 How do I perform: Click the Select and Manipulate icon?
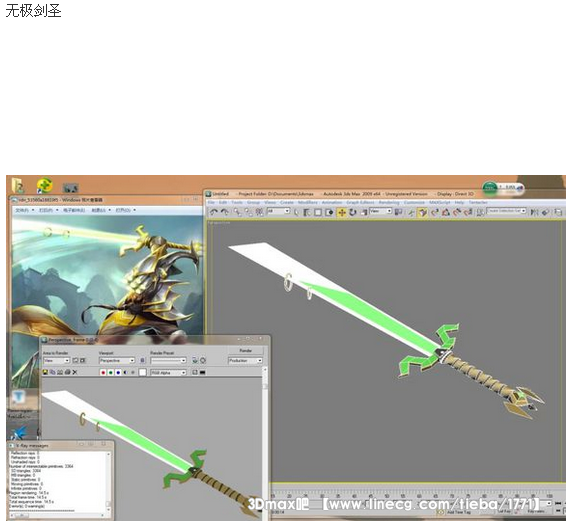(411, 213)
